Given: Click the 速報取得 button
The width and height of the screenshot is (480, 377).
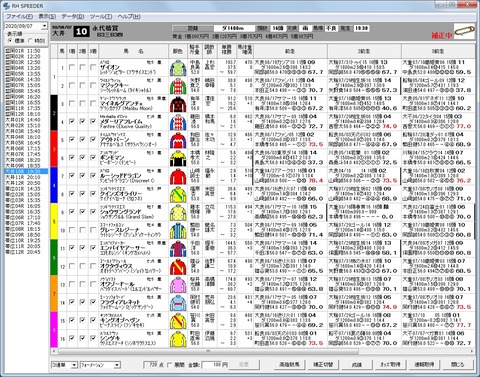Looking at the screenshot, I should (424, 365).
